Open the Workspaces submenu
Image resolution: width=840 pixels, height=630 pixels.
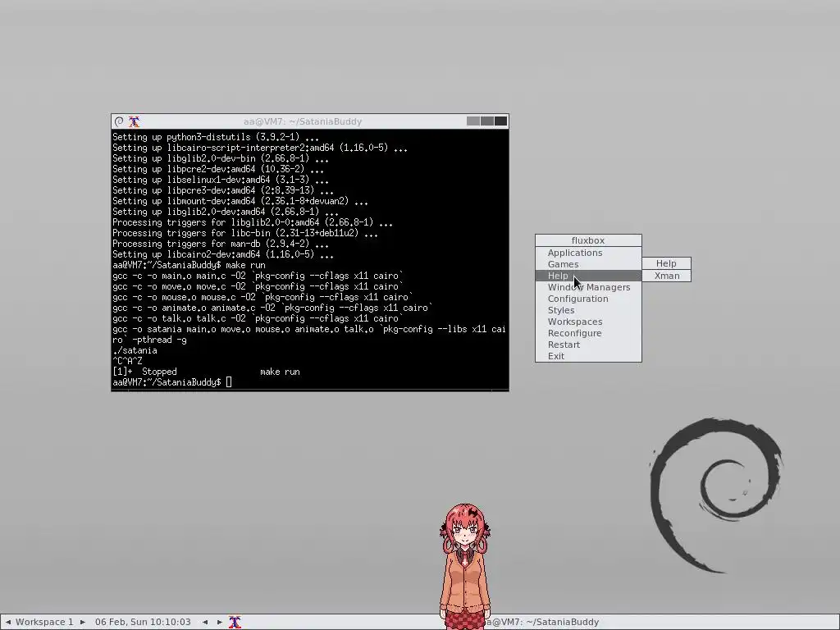coord(588,322)
